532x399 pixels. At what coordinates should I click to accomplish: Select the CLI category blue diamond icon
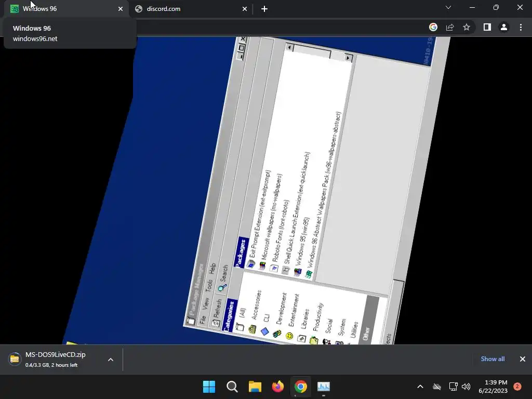coord(264,331)
